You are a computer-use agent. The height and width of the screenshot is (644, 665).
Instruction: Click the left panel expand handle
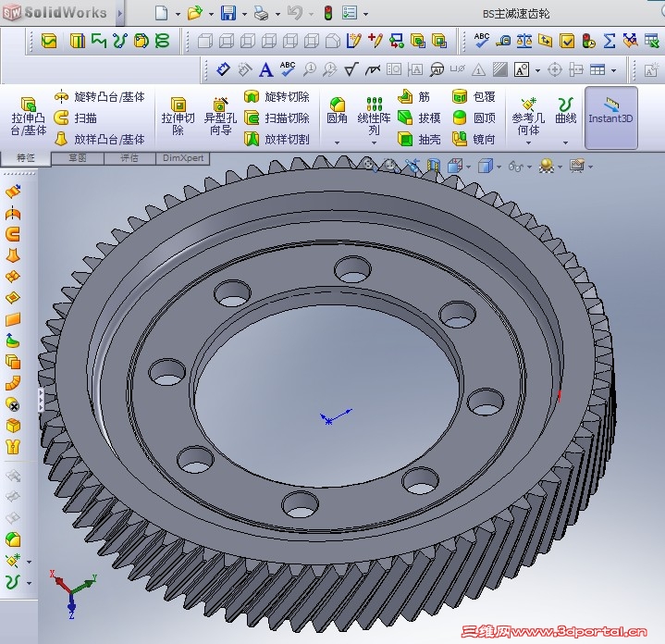click(41, 400)
